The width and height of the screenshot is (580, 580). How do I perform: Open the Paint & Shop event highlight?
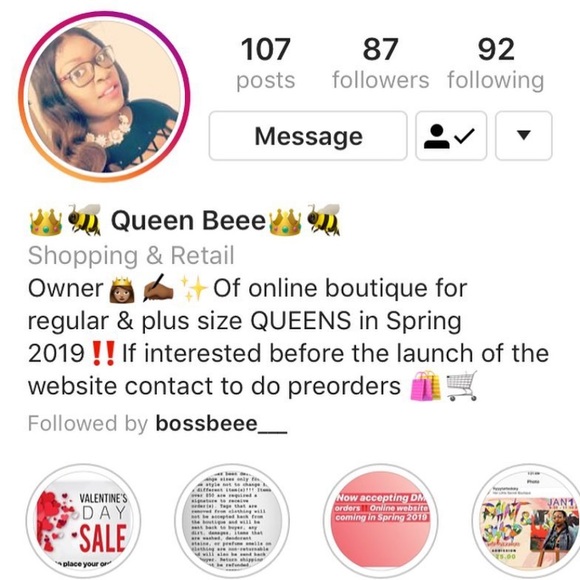click(529, 521)
